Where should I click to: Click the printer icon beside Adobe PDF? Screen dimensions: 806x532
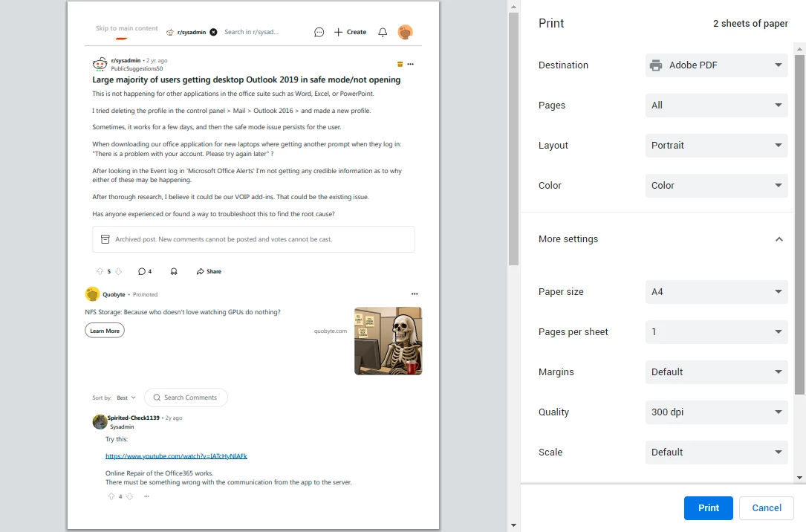tap(656, 65)
